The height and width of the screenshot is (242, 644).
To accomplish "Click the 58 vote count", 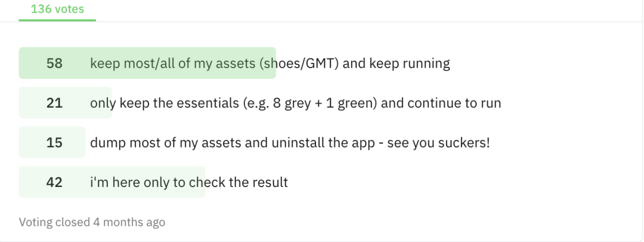I will pyautogui.click(x=54, y=63).
